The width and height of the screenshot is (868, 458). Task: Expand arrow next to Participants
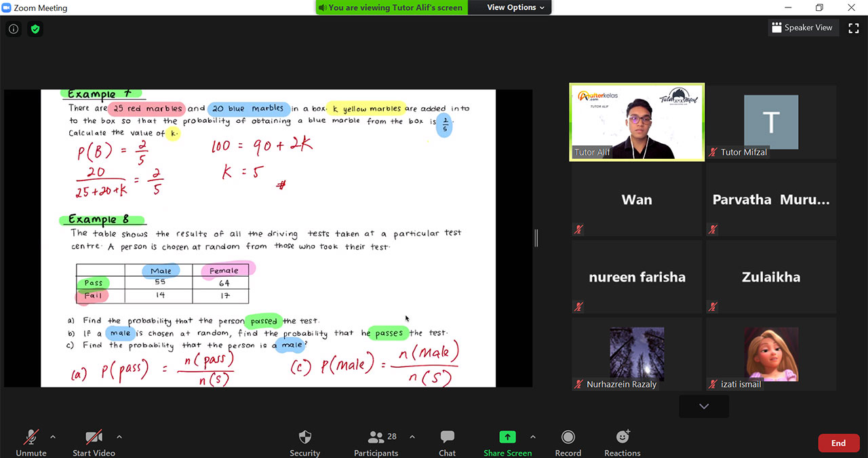[412, 437]
